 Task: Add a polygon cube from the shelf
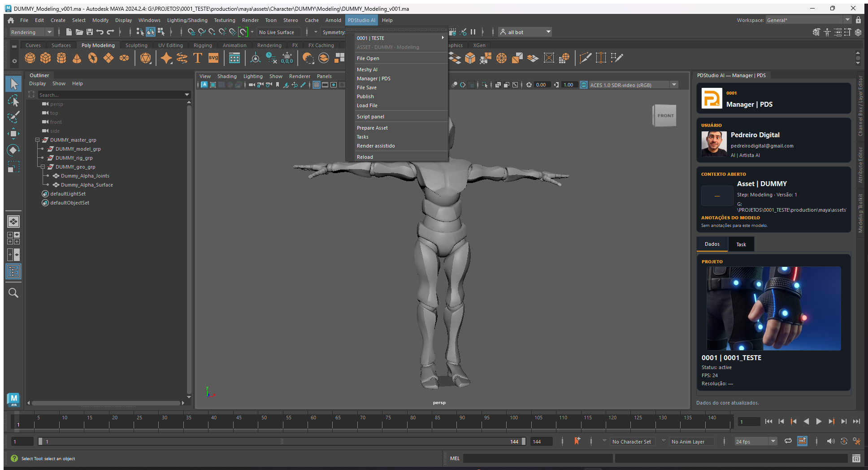click(x=46, y=58)
